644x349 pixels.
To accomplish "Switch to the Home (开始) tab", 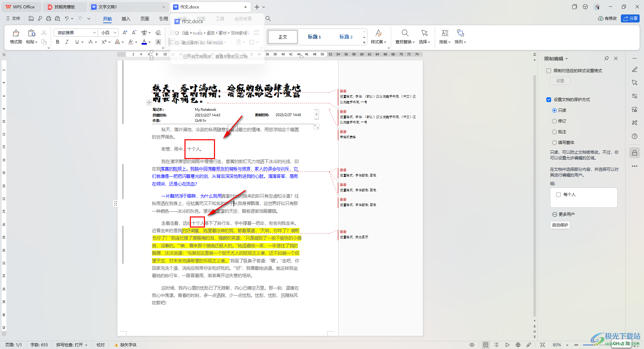I will click(107, 19).
